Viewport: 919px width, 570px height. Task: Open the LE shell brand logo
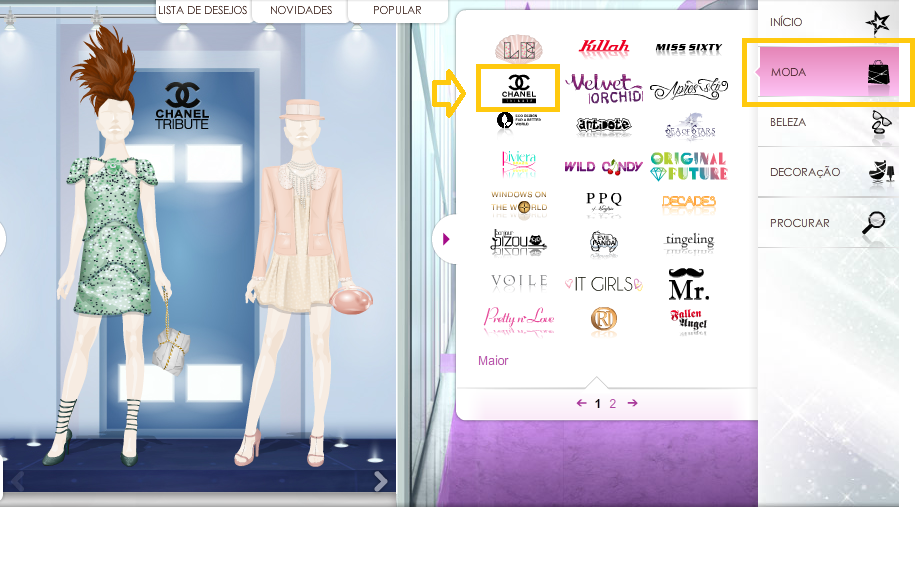[519, 49]
